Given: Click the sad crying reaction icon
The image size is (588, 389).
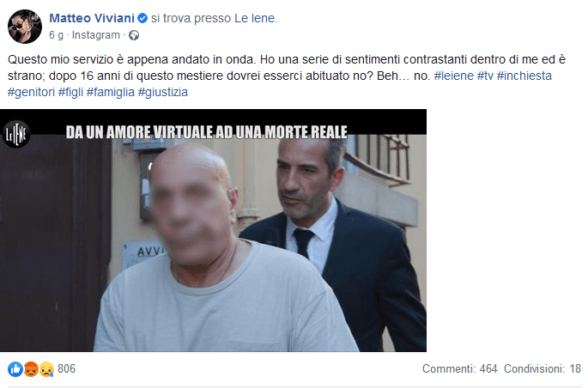Looking at the screenshot, I should tap(47, 369).
